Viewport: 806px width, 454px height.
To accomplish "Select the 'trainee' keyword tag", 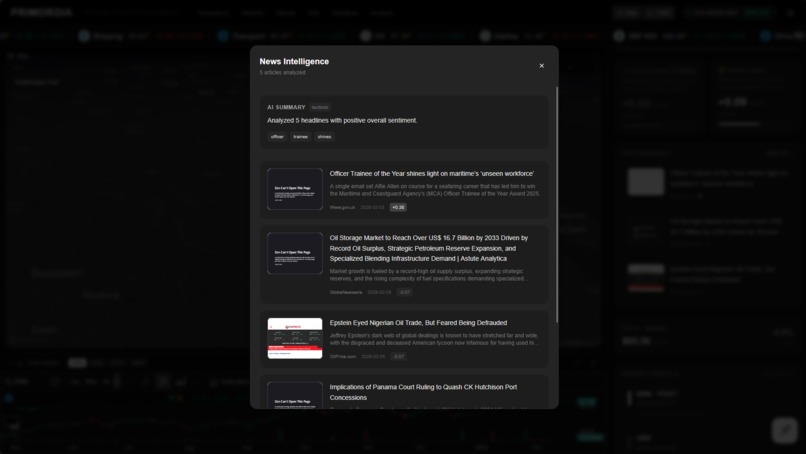I will pyautogui.click(x=300, y=137).
